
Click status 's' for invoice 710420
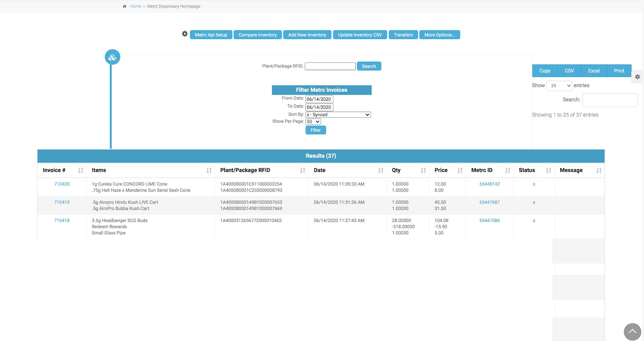coord(534,184)
